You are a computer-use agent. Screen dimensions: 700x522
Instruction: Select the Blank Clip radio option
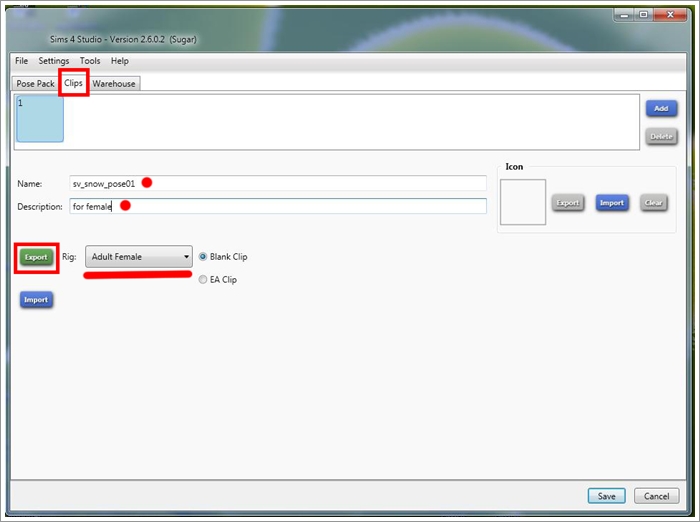(x=203, y=257)
